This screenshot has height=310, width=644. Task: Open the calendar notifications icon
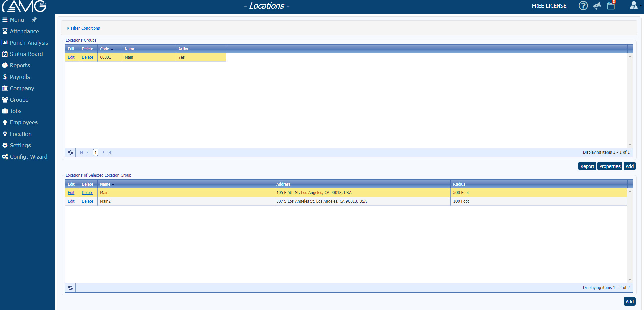[611, 6]
